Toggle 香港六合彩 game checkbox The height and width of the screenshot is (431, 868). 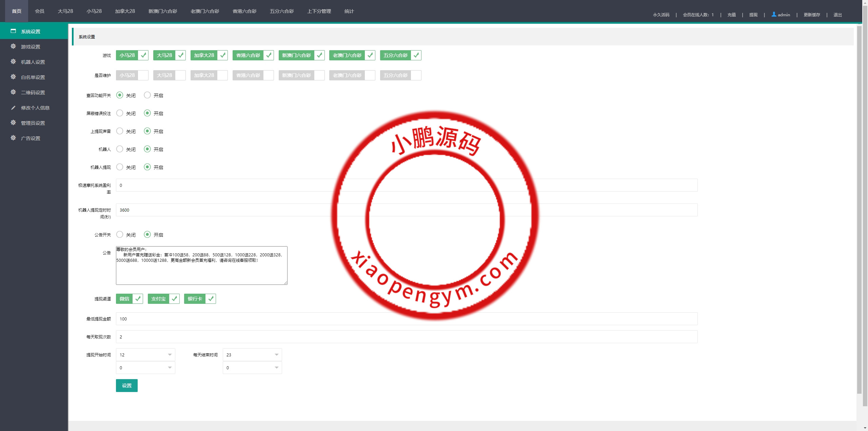[x=253, y=55]
